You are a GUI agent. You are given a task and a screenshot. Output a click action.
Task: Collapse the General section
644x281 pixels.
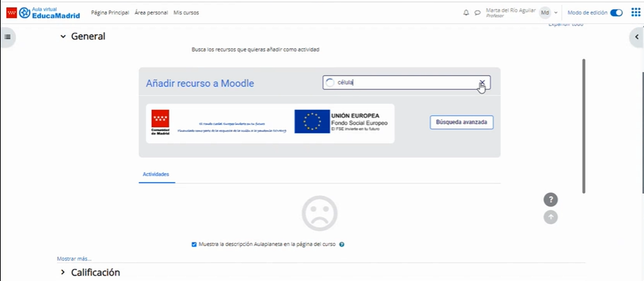tap(63, 36)
